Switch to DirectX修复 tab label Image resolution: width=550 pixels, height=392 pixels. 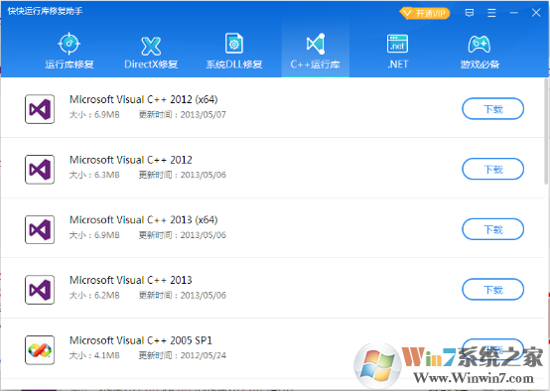151,65
